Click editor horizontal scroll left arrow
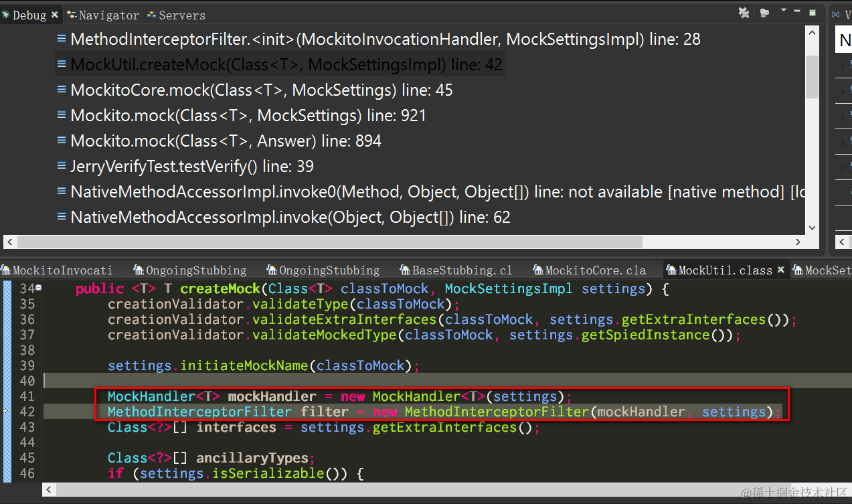 click(49, 491)
